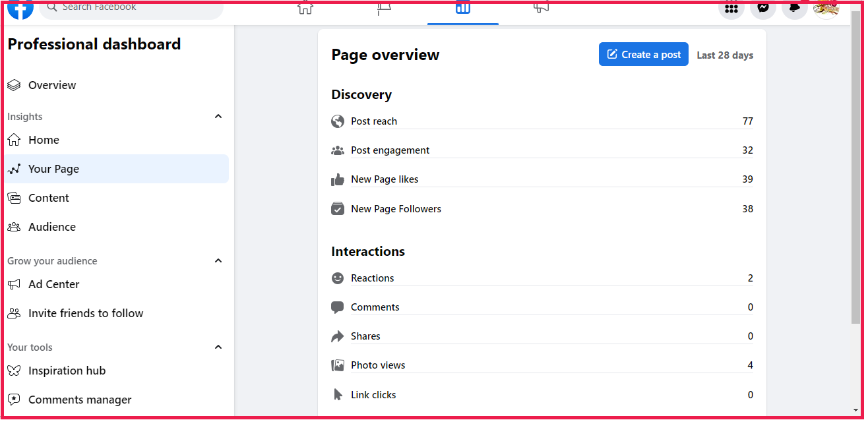868x422 pixels.
Task: Go to Content in the Insights menu
Action: (48, 198)
